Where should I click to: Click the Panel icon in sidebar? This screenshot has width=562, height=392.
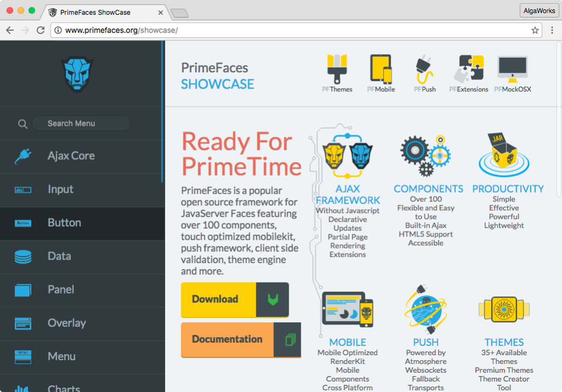pyautogui.click(x=23, y=290)
